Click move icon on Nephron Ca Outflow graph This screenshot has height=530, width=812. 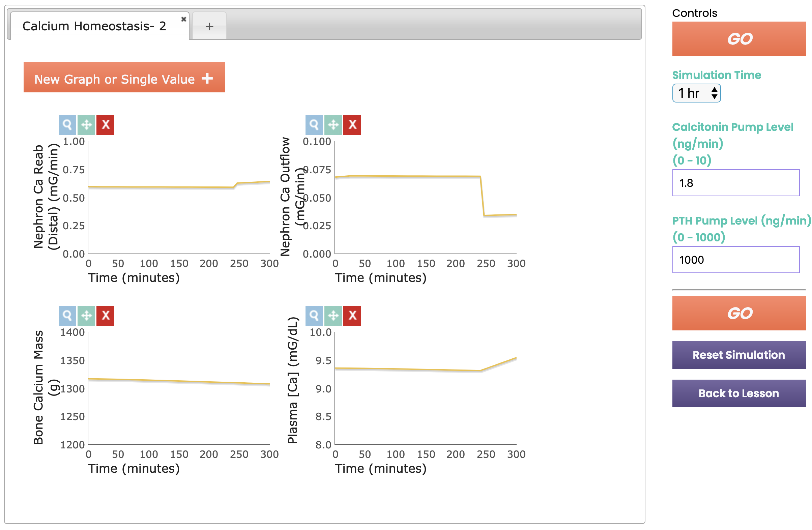pyautogui.click(x=333, y=125)
